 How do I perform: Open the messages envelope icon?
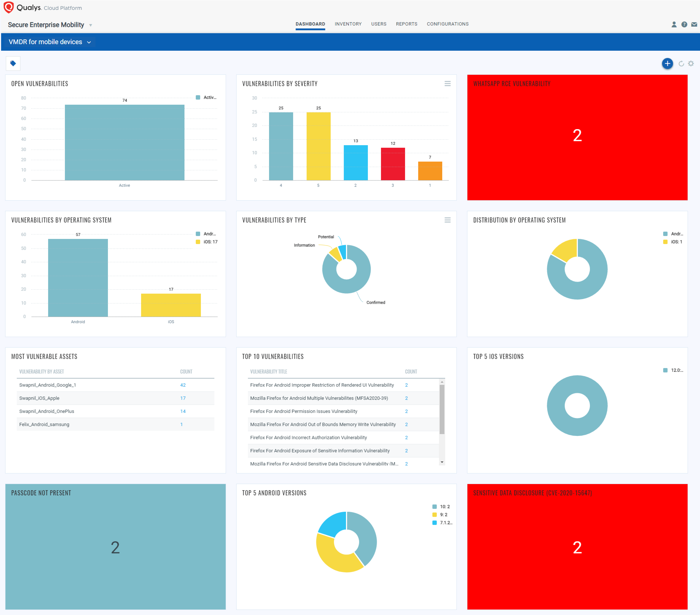(694, 24)
